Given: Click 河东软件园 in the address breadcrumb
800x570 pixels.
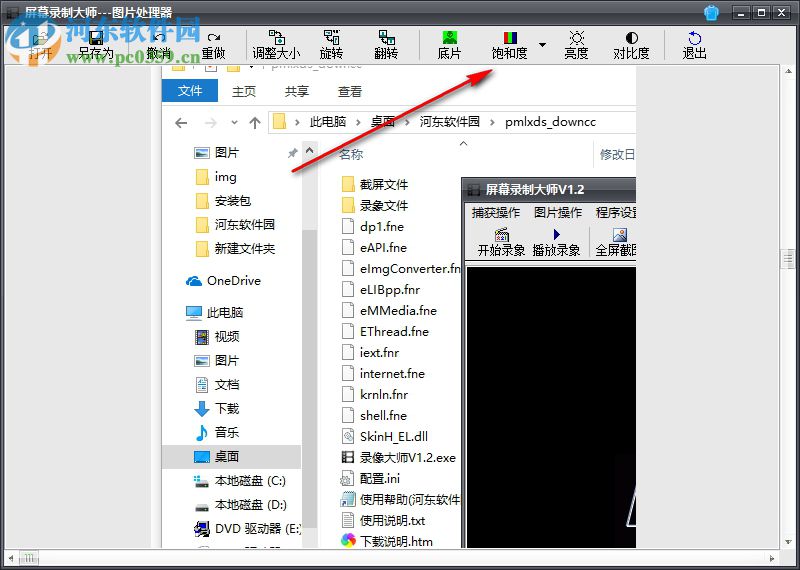Looking at the screenshot, I should 449,122.
